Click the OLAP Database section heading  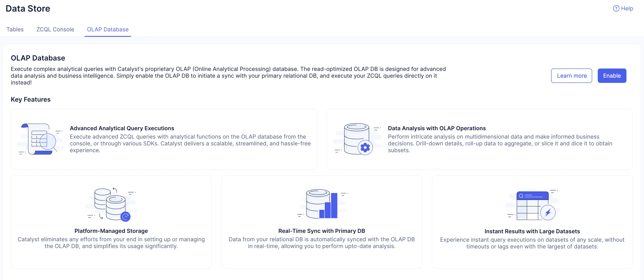point(38,58)
